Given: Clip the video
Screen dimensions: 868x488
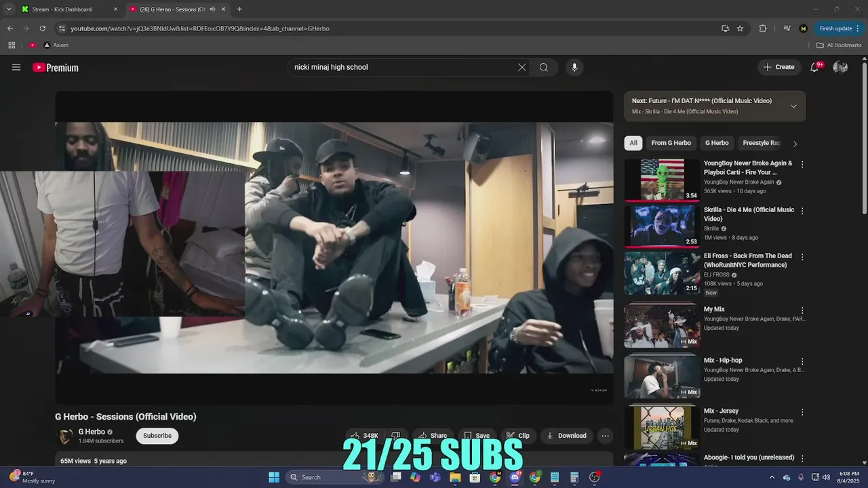Looking at the screenshot, I should point(517,436).
